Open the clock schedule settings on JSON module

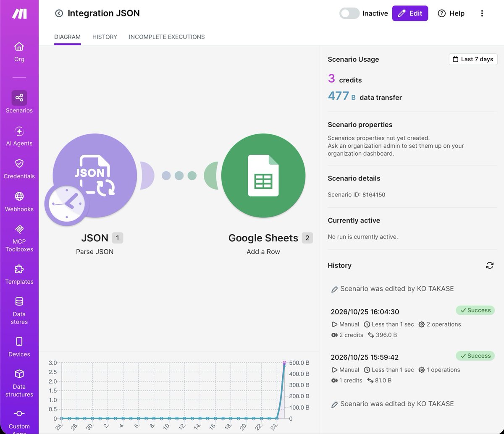tap(66, 204)
